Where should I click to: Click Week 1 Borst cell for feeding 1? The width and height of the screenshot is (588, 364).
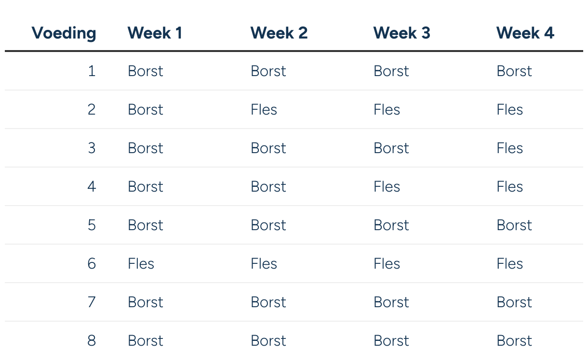point(145,71)
